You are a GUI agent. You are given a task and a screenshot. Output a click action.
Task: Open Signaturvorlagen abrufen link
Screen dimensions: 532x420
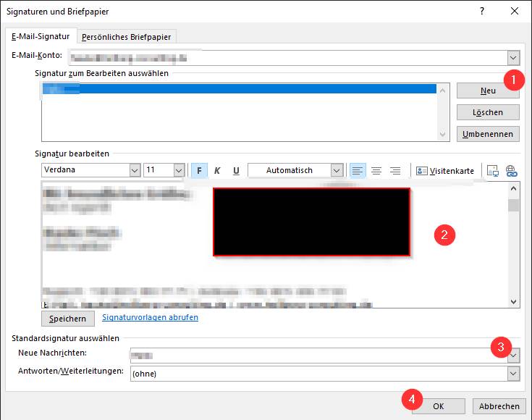151,317
